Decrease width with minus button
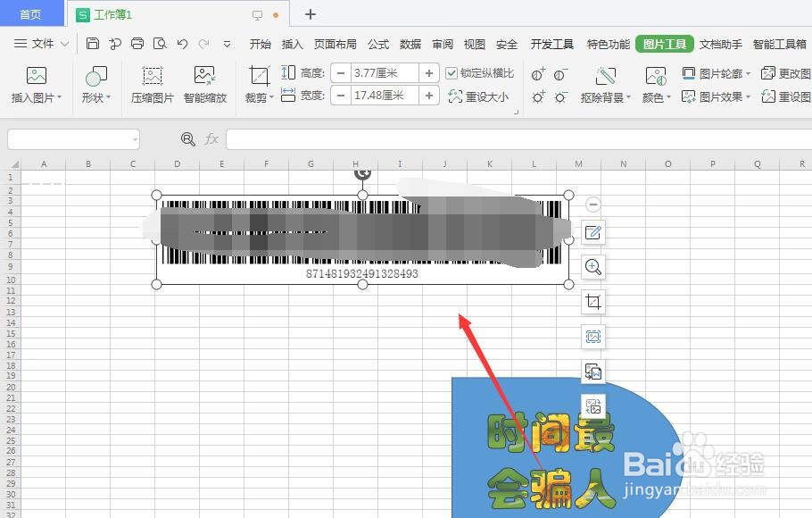 coord(341,96)
